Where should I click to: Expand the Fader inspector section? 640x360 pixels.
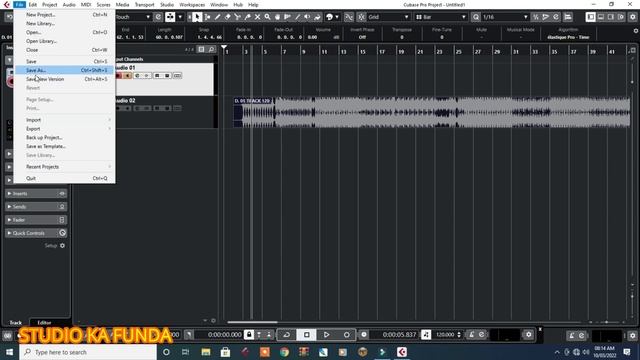coord(36,220)
